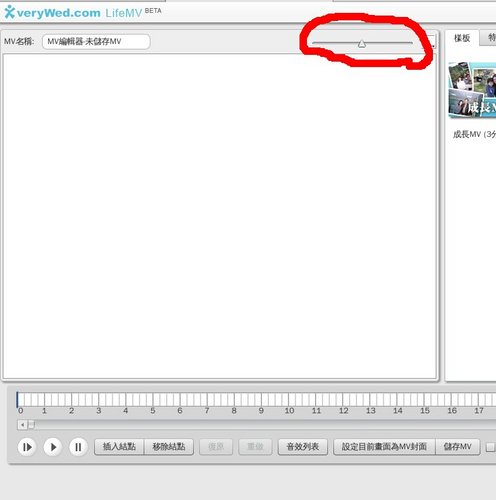Switch to the 樣板 tab

pyautogui.click(x=462, y=38)
